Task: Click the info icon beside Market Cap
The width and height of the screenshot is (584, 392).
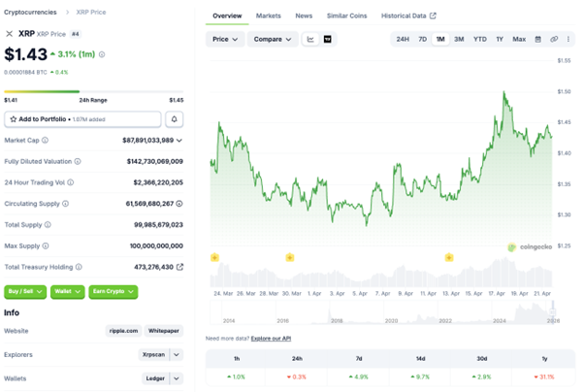Action: [x=46, y=141]
